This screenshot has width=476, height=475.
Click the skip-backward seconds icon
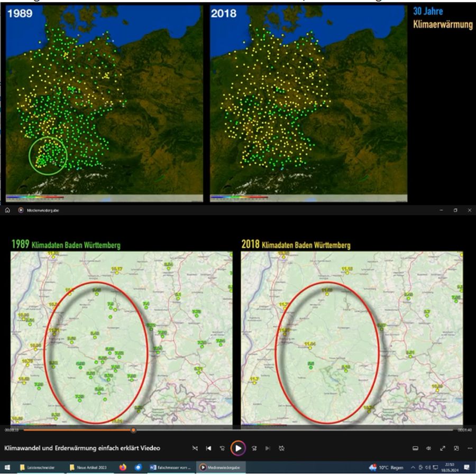click(223, 448)
